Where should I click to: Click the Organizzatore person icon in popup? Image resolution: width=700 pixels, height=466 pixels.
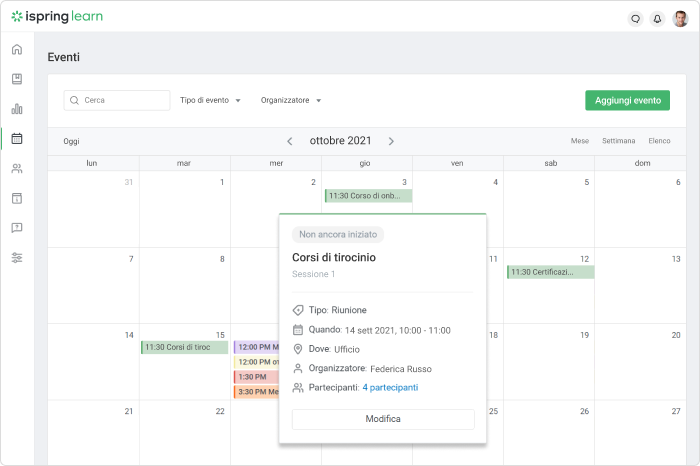pos(298,369)
